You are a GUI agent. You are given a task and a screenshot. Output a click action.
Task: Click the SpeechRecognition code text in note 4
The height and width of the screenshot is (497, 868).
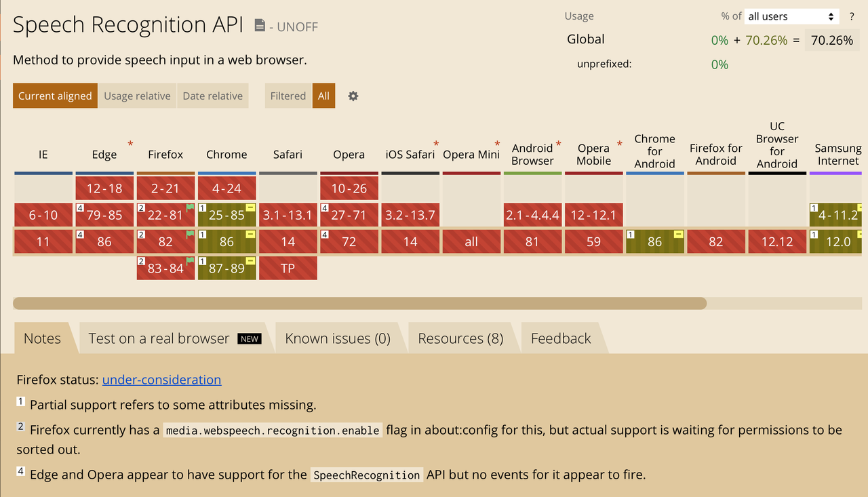pos(367,475)
